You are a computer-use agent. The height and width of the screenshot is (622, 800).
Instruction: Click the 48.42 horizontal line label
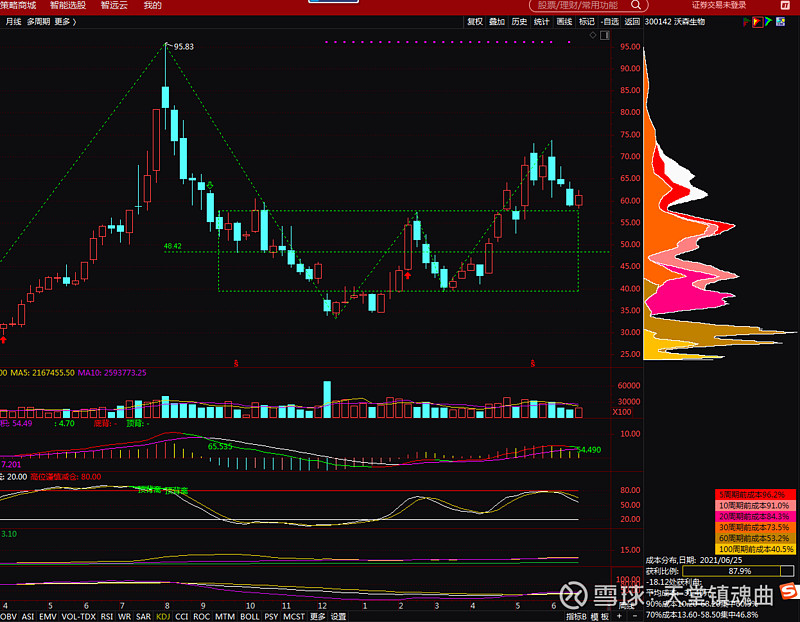pyautogui.click(x=172, y=246)
